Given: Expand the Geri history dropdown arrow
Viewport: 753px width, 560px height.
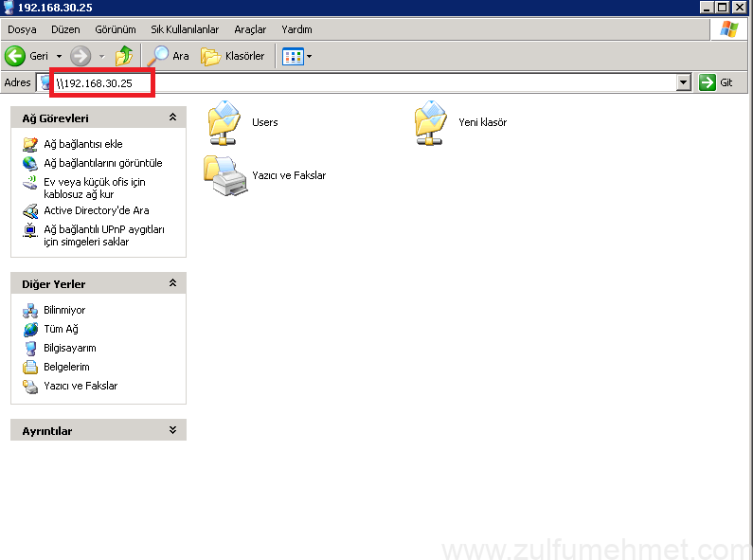Looking at the screenshot, I should (59, 56).
